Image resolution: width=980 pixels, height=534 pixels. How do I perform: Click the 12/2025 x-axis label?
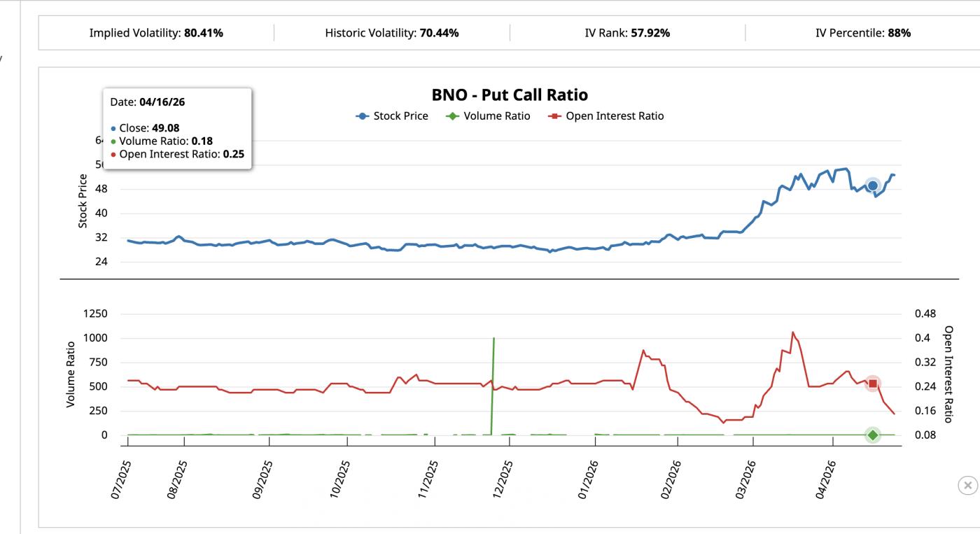[503, 479]
